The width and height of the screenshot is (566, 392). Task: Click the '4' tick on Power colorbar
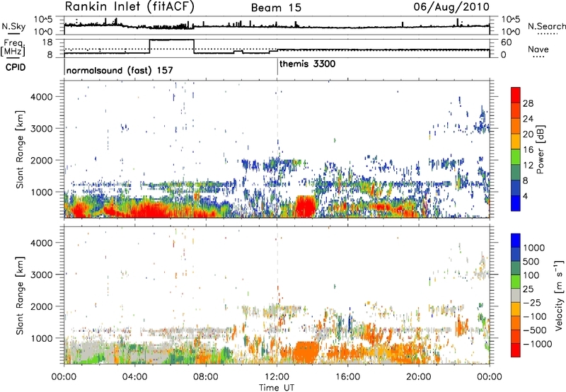tap(526, 196)
